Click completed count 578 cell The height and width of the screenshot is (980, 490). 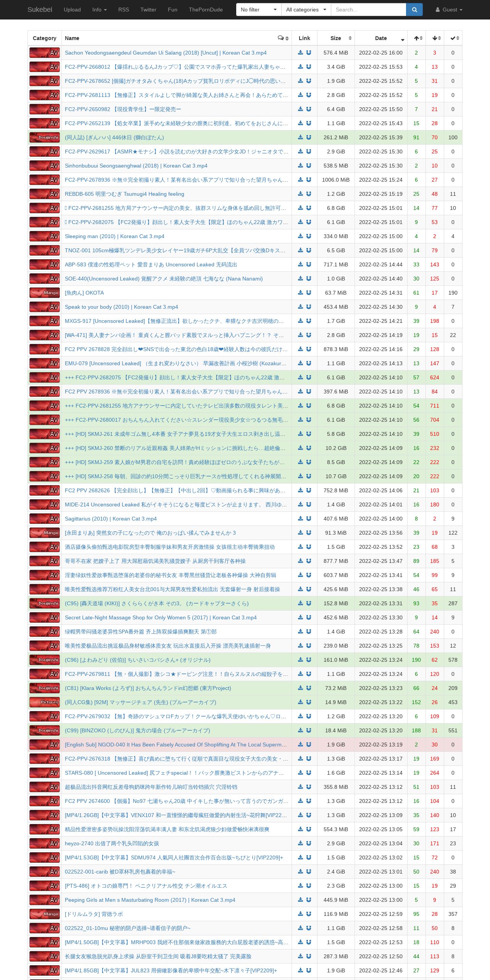click(x=453, y=660)
